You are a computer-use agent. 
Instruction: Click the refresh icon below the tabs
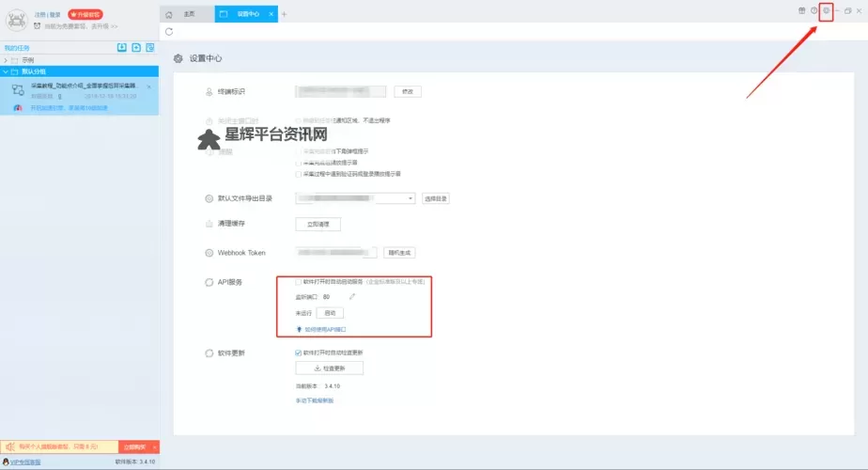point(169,32)
